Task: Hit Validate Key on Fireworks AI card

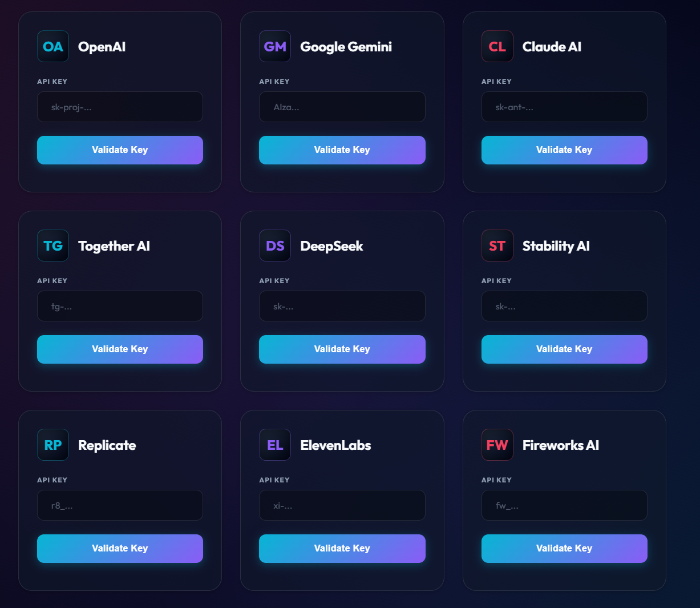Action: pyautogui.click(x=564, y=549)
